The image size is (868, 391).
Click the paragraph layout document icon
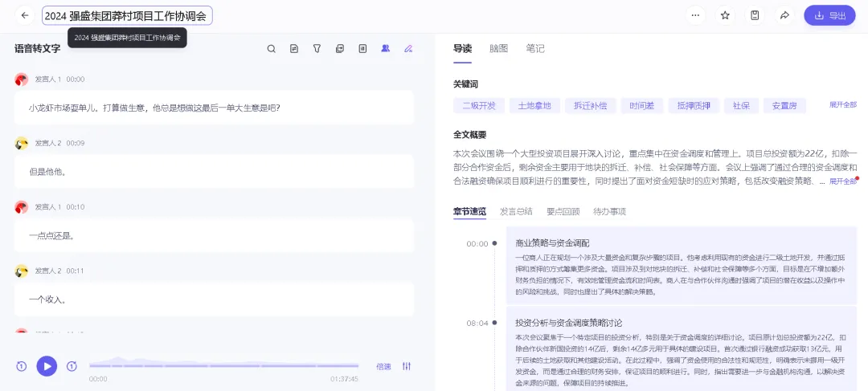(x=362, y=49)
